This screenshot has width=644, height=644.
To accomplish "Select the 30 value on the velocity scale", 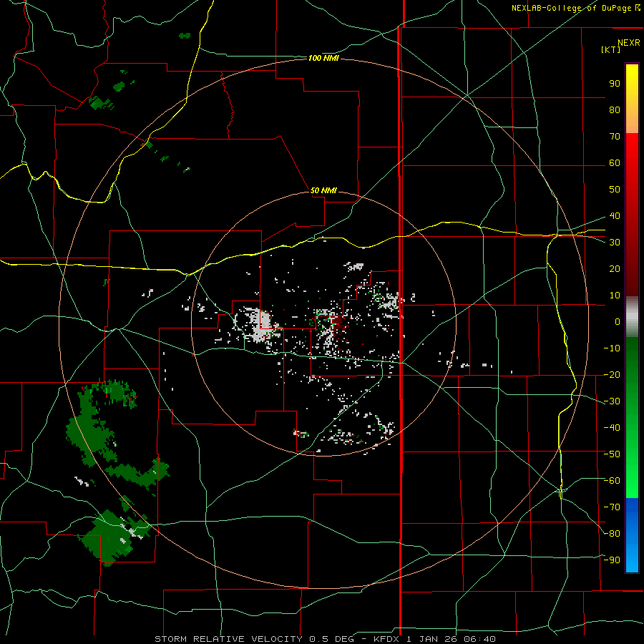I will 615,243.
